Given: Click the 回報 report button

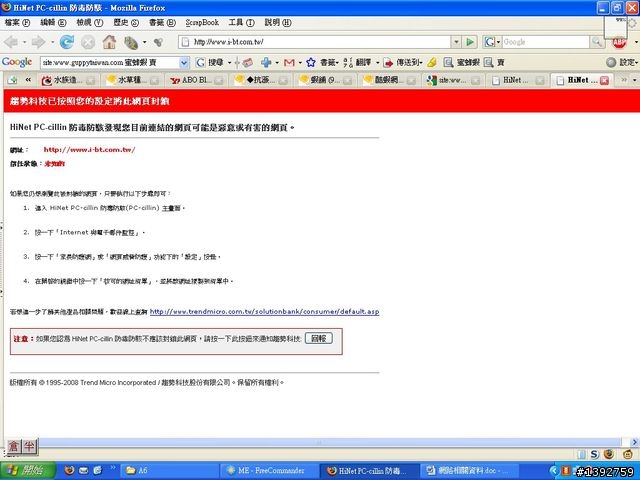Looking at the screenshot, I should pyautogui.click(x=319, y=338).
